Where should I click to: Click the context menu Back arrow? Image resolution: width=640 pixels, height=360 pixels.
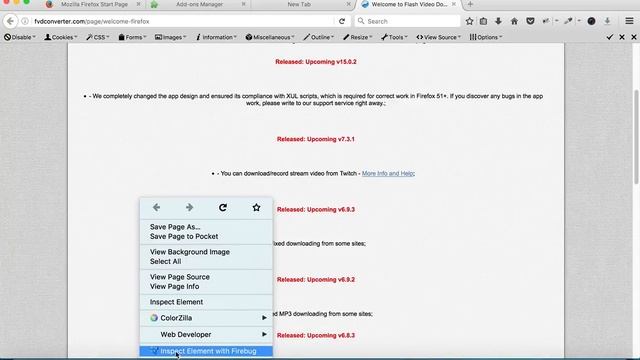[156, 207]
